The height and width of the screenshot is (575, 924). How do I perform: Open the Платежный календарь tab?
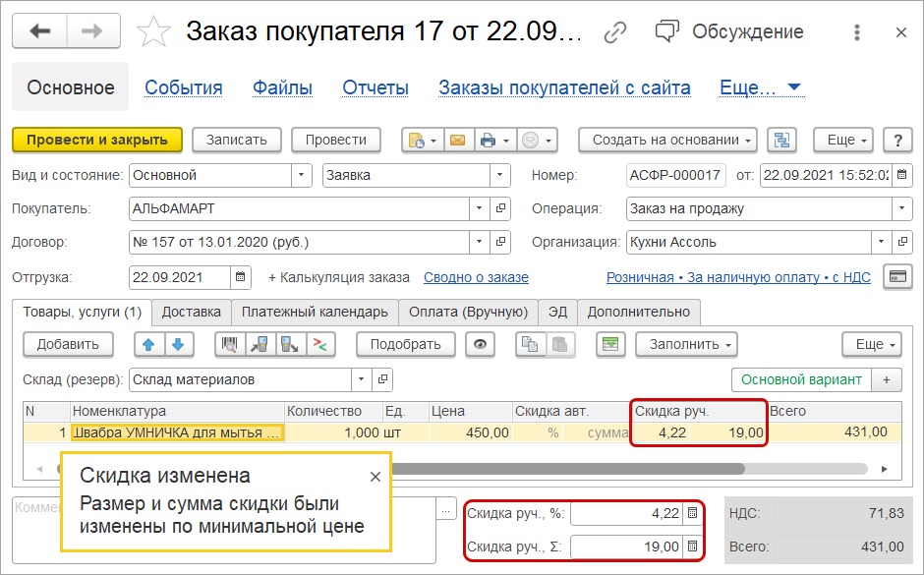315,313
